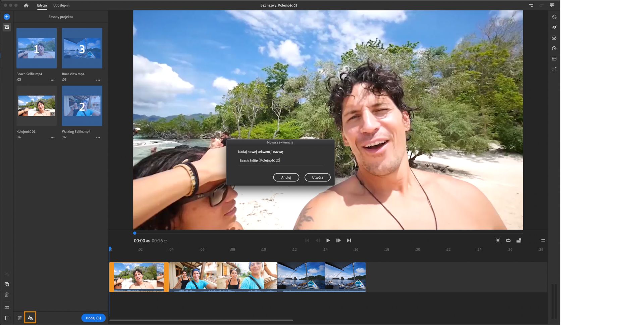Click the create sequence icon

(30, 318)
